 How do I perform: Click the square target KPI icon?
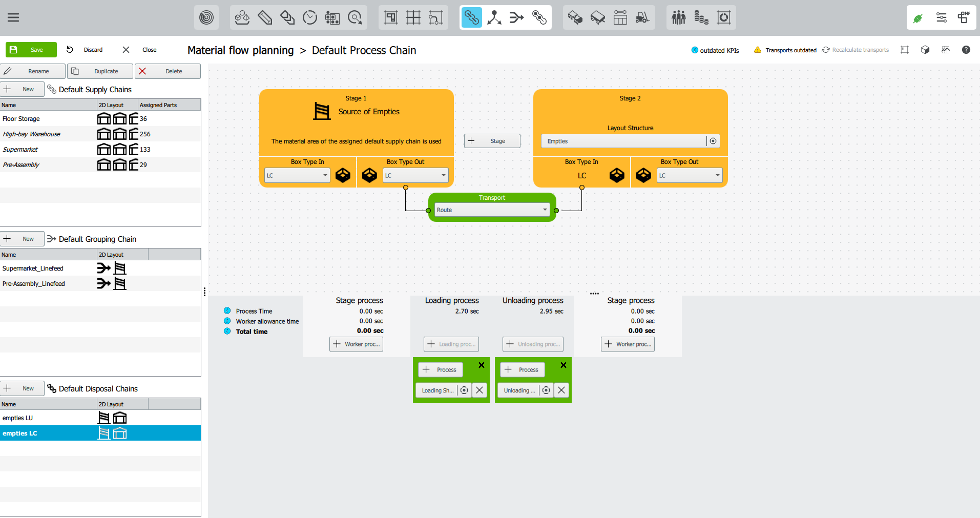pos(724,18)
